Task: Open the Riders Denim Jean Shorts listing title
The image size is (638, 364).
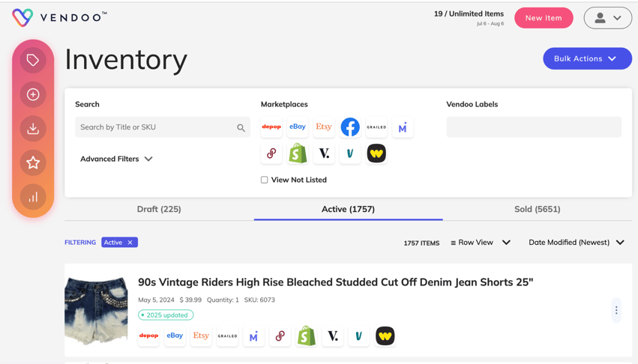Action: click(x=335, y=282)
